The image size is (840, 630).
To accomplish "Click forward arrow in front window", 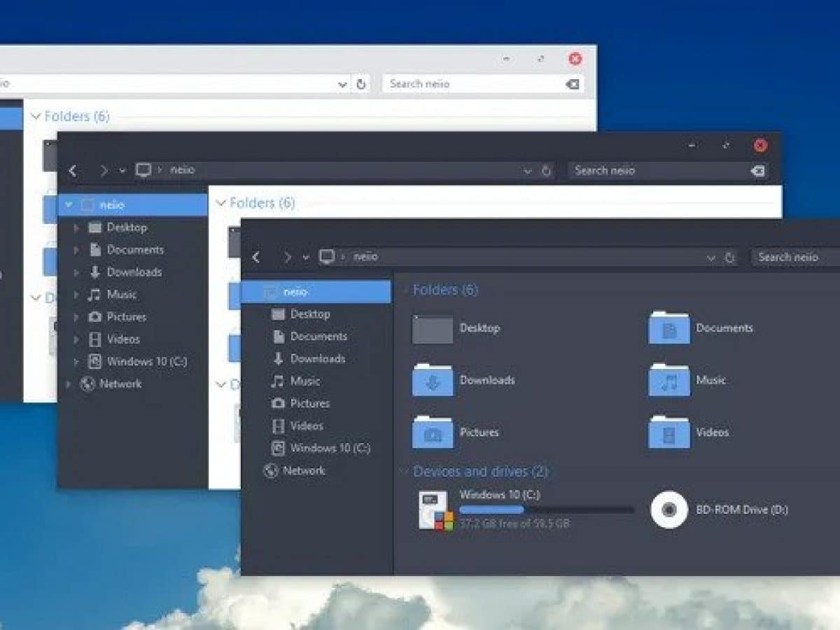I will 286,257.
